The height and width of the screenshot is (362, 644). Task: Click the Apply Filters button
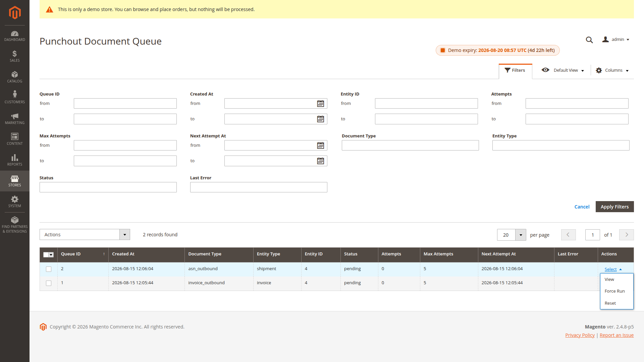[614, 207]
